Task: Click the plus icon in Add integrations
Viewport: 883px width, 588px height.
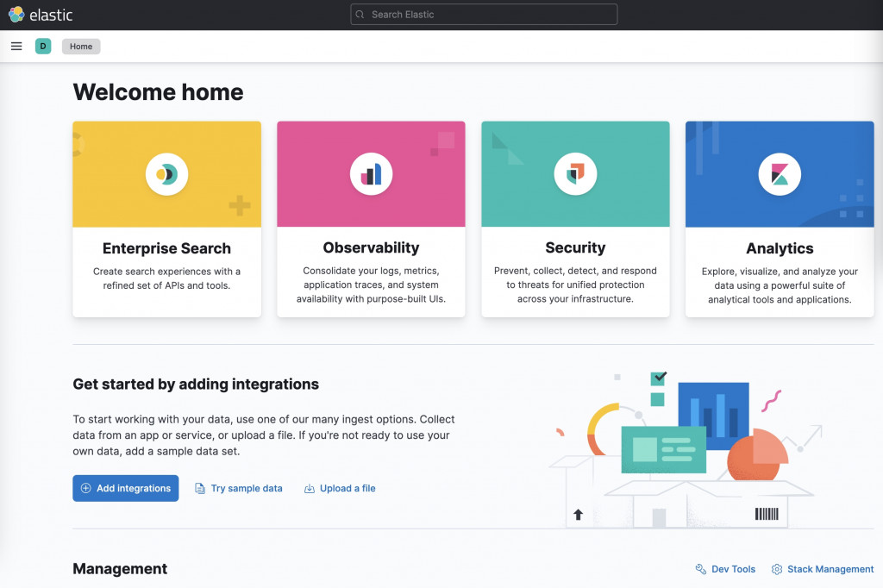Action: (x=85, y=488)
